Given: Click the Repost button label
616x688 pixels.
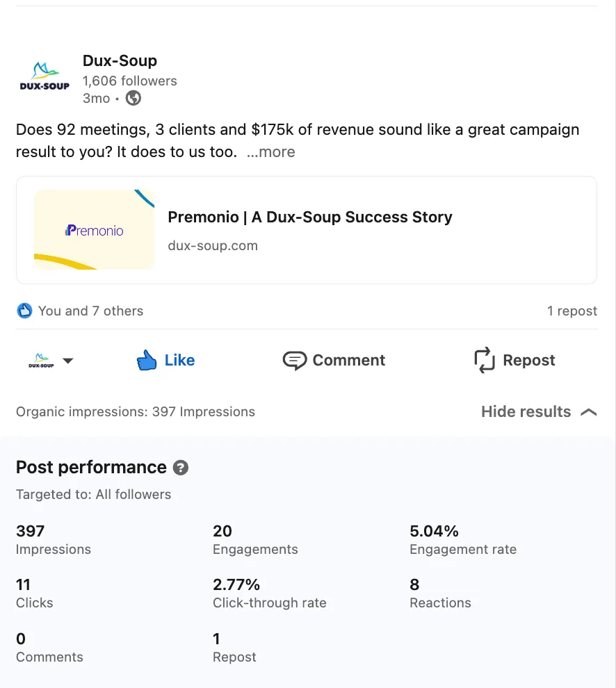Looking at the screenshot, I should pos(528,360).
